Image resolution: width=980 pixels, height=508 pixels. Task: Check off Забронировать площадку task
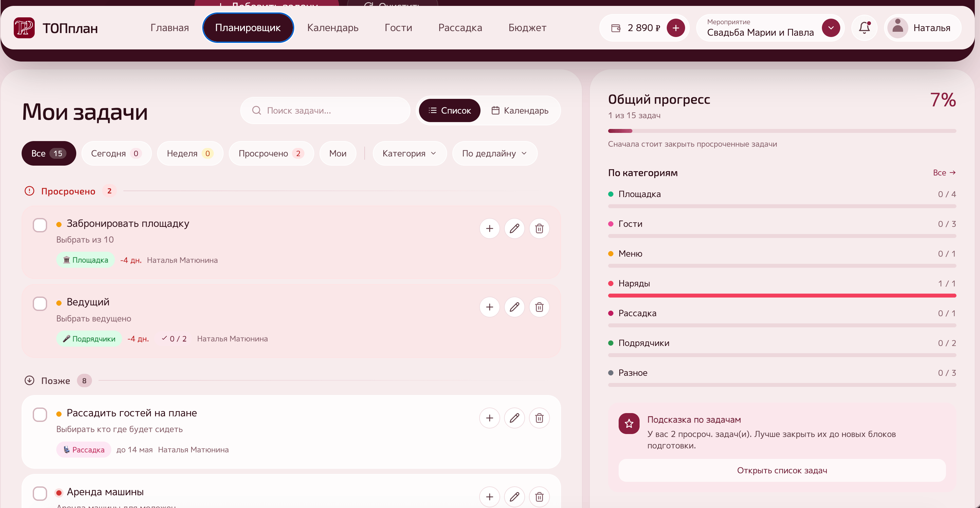click(40, 225)
